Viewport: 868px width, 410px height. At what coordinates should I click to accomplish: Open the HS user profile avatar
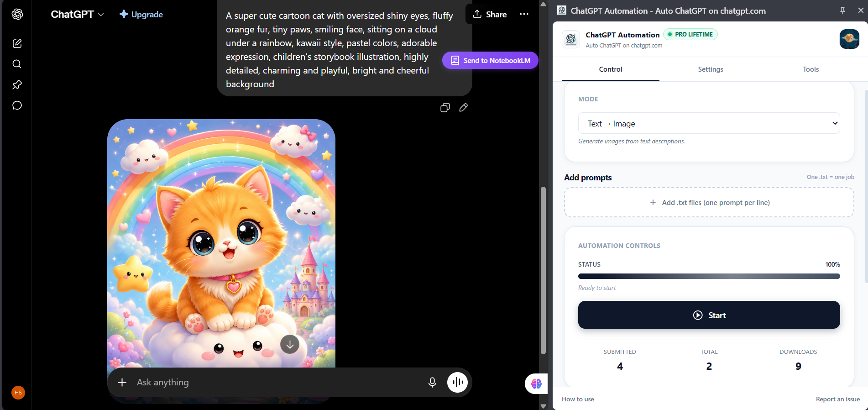18,393
